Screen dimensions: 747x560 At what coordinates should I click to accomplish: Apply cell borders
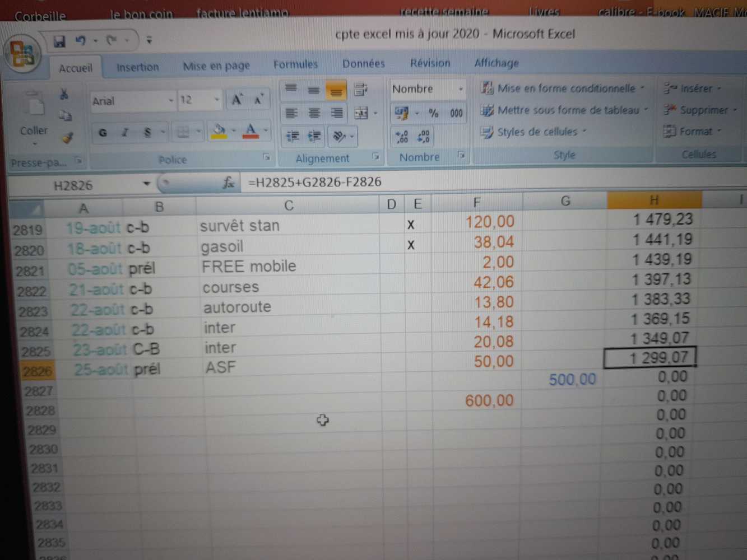coord(183,132)
